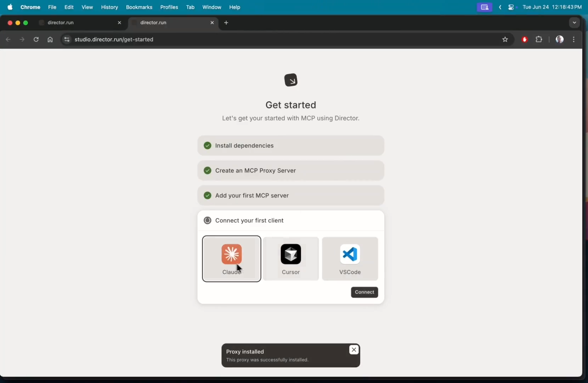This screenshot has width=588, height=383.
Task: Expand the Add your first MCP server step
Action: pyautogui.click(x=291, y=195)
